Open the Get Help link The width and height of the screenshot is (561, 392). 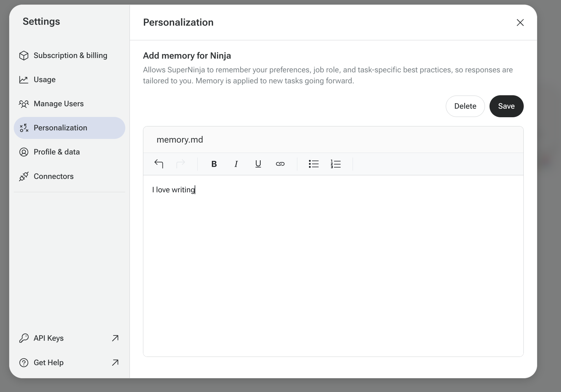coord(70,362)
